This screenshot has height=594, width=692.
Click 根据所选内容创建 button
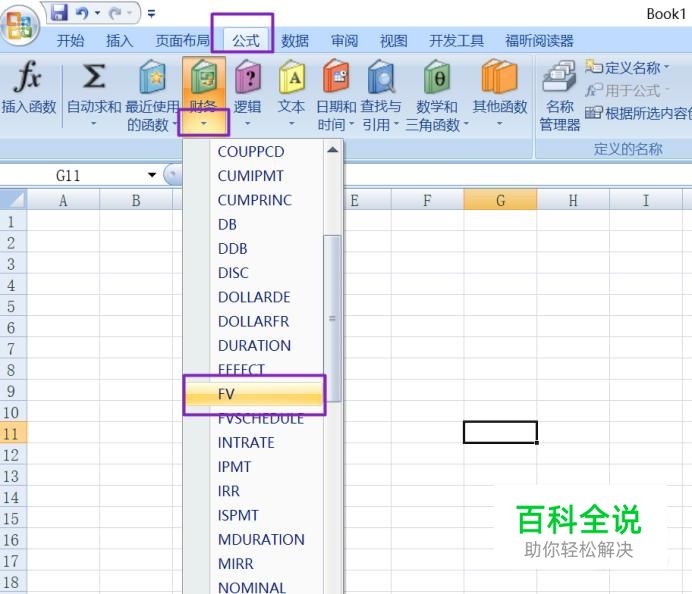tap(638, 113)
